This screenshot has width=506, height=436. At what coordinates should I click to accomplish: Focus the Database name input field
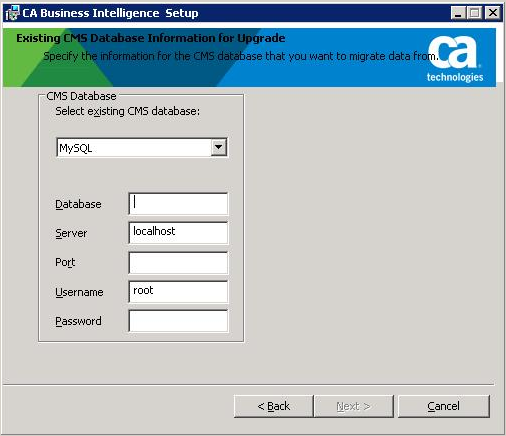coord(178,203)
